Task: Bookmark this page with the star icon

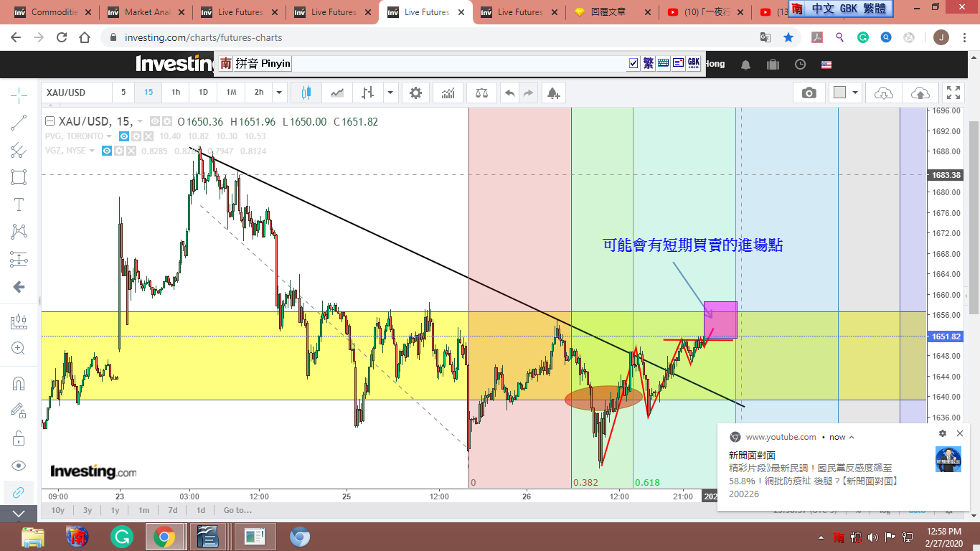Action: 788,37
